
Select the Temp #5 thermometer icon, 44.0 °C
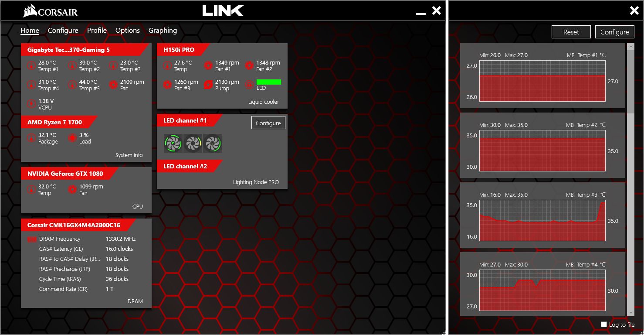coord(72,85)
